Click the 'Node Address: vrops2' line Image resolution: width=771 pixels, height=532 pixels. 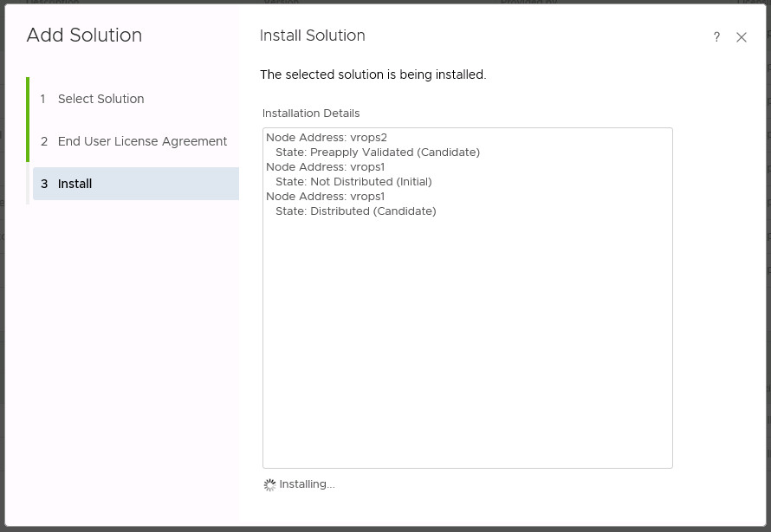[327, 138]
